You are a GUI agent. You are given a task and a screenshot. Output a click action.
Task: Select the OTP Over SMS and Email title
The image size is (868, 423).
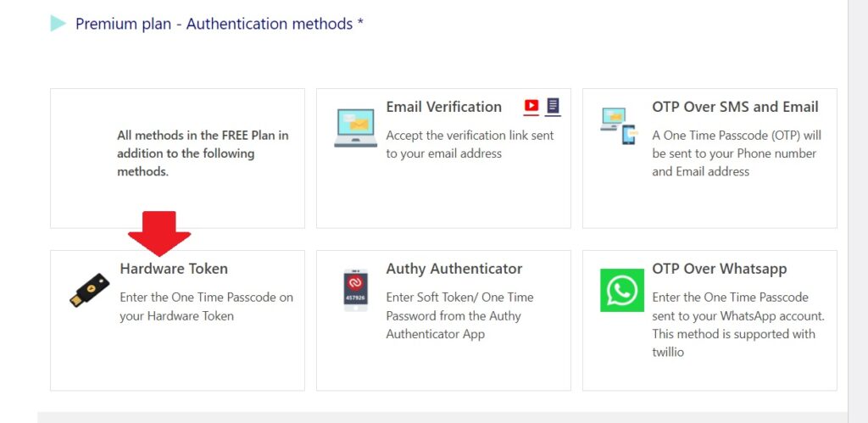[x=735, y=107]
